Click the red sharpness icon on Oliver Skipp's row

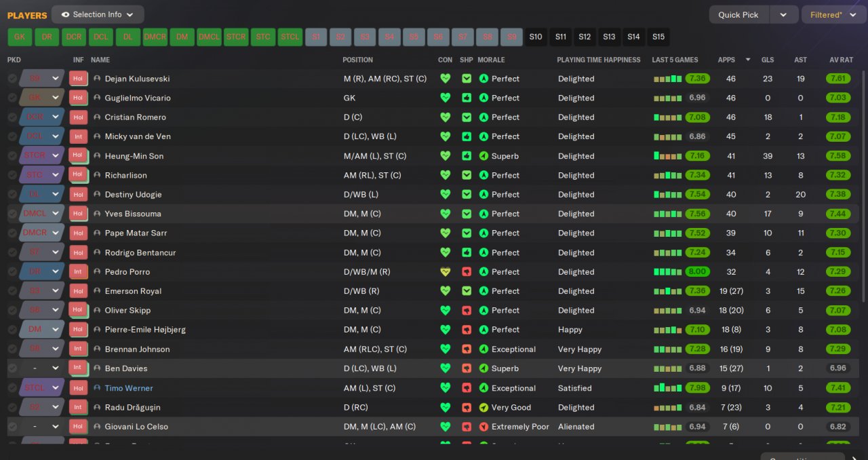(467, 310)
